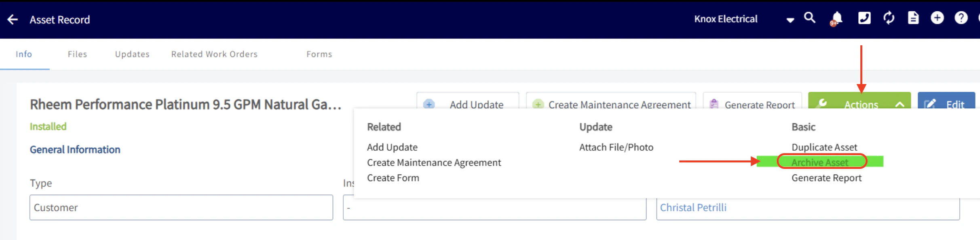980x240 pixels.
Task: Switch to the Files tab
Action: [77, 54]
